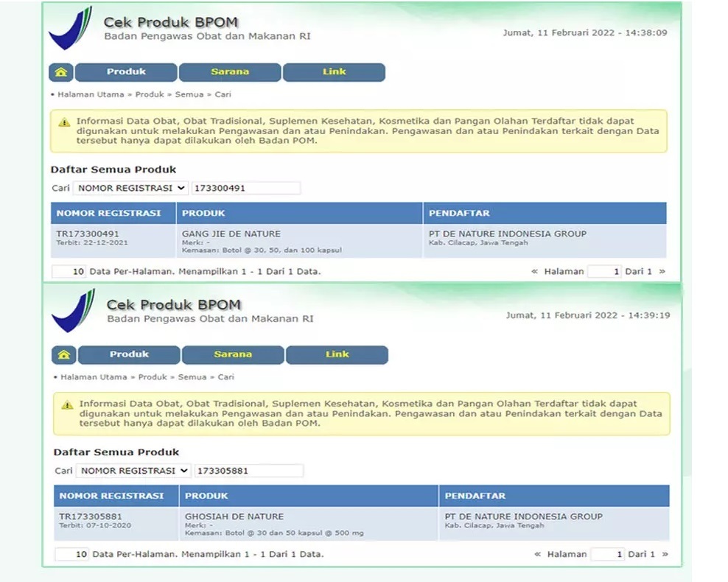Go to next page in the top table pager
This screenshot has width=728, height=582.
click(x=662, y=272)
